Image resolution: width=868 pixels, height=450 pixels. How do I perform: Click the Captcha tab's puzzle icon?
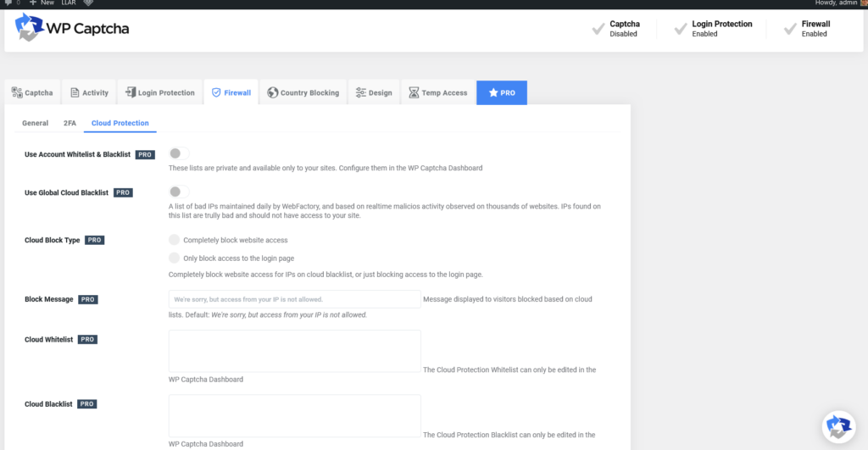coord(17,92)
